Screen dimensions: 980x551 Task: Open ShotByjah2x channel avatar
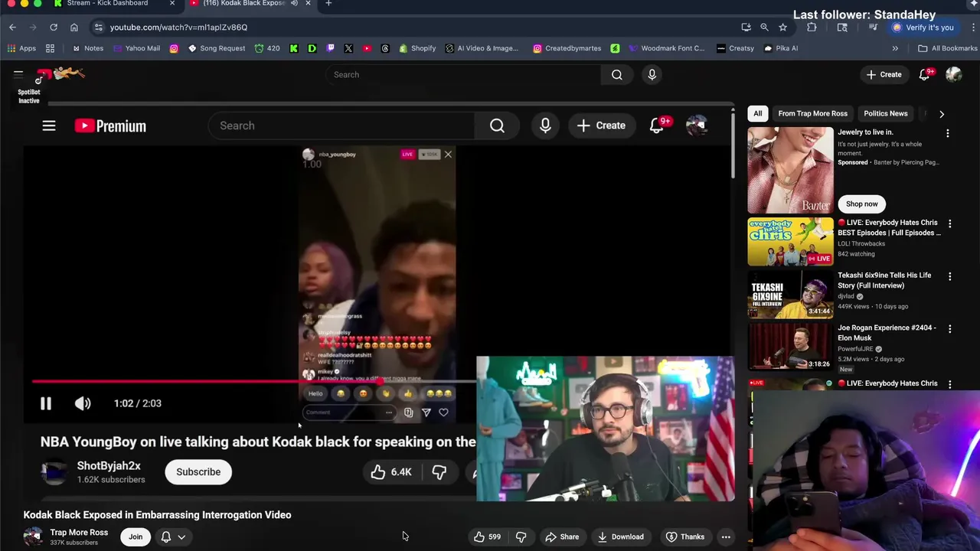54,472
